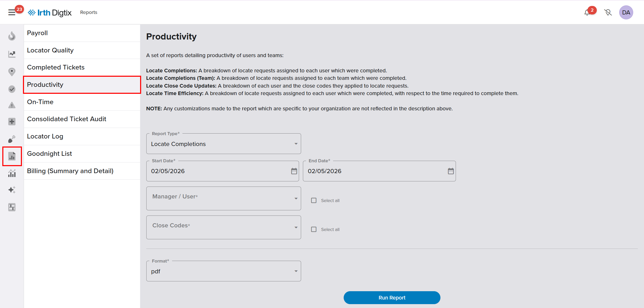Screen dimensions: 644x308
Task: Click the Irth Digtix logo
Action: [x=50, y=12]
